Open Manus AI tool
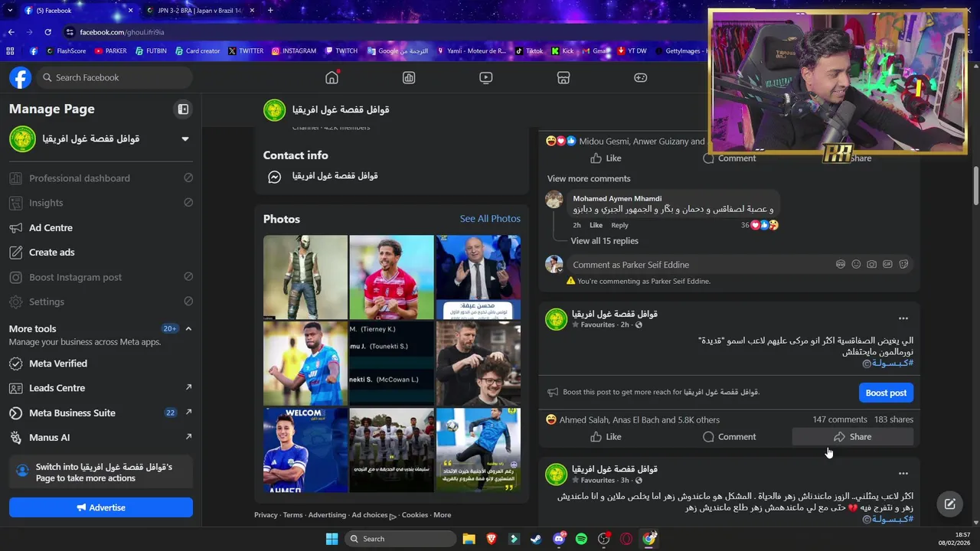This screenshot has width=980, height=551. [x=101, y=438]
